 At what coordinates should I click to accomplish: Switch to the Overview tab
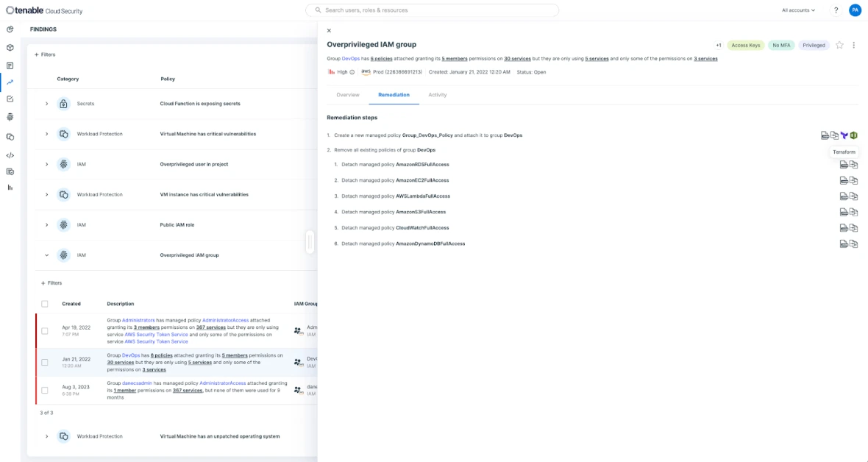tap(347, 95)
